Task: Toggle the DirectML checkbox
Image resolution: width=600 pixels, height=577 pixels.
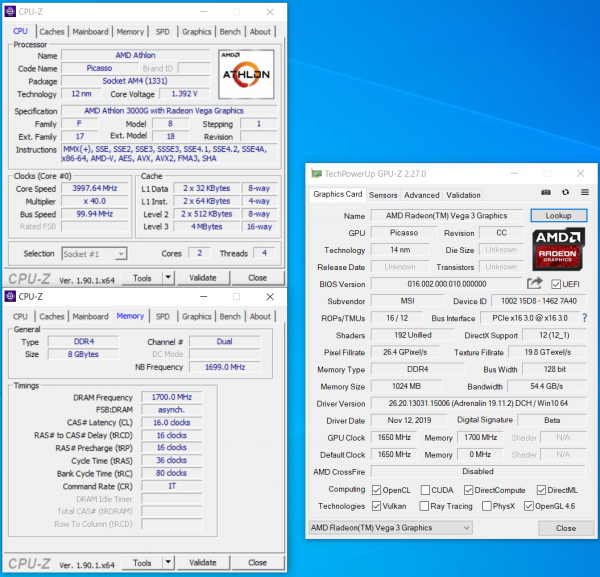Action: [x=541, y=490]
